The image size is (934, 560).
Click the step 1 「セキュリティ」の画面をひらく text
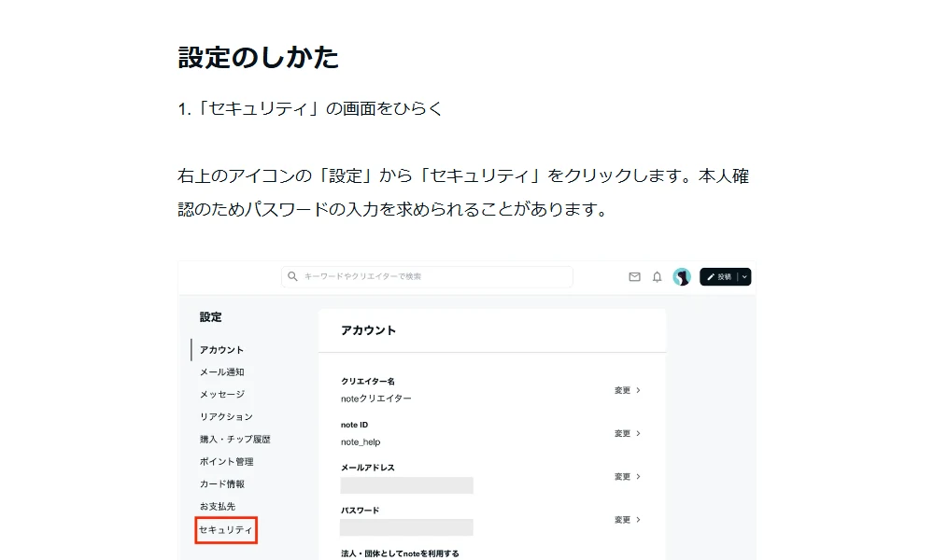point(310,109)
